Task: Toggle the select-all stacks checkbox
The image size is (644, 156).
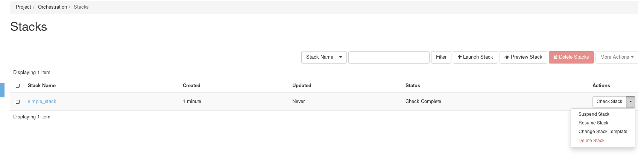Action: point(18,86)
